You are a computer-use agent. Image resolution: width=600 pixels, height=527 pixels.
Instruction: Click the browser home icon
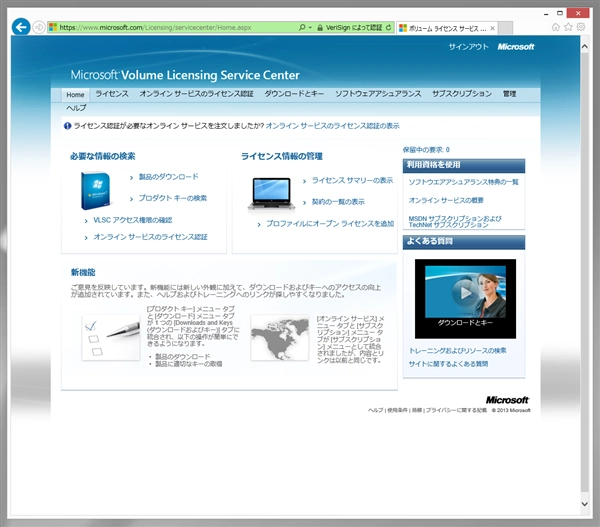pos(556,27)
